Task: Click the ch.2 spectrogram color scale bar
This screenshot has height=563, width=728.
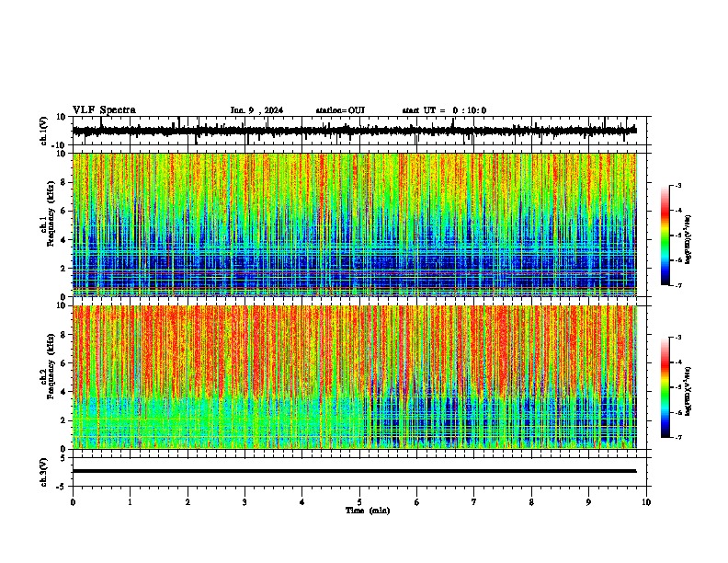Action: (x=665, y=387)
